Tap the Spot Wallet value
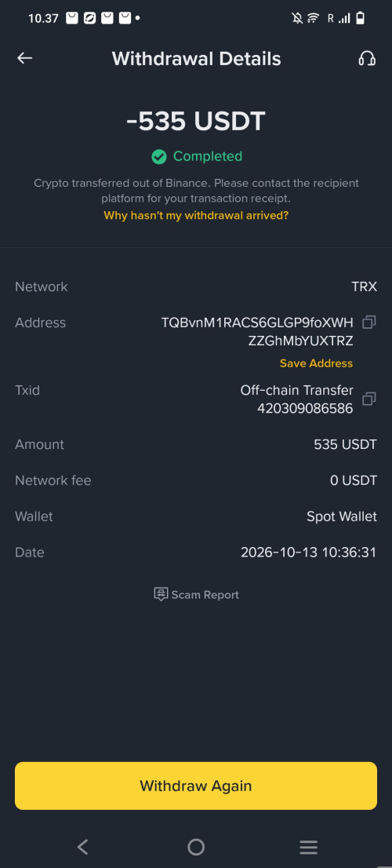 [342, 516]
